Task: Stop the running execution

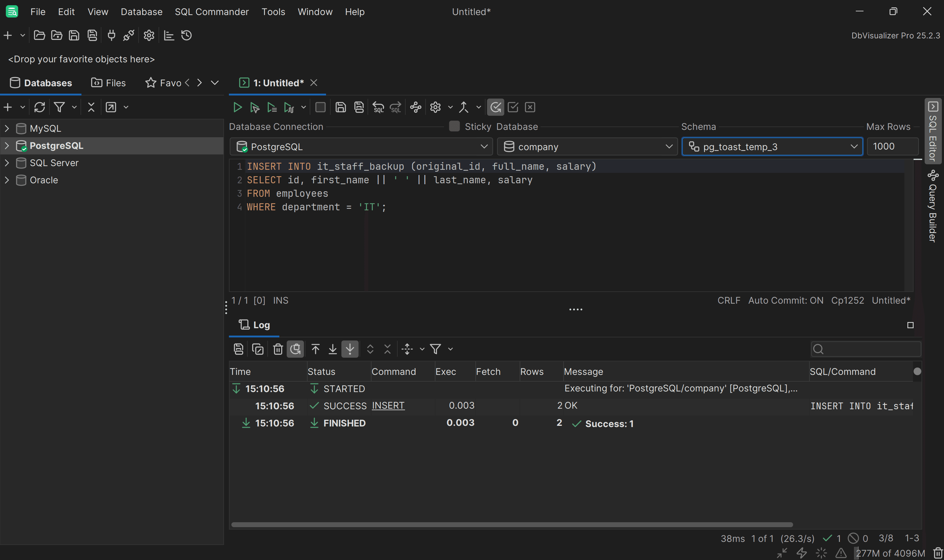Action: pos(320,107)
